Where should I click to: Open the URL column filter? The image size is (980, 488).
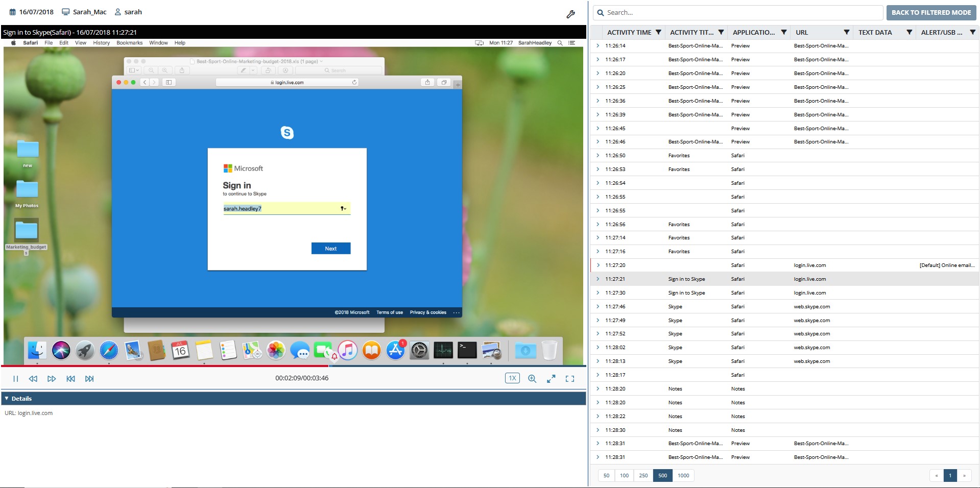[x=847, y=32]
